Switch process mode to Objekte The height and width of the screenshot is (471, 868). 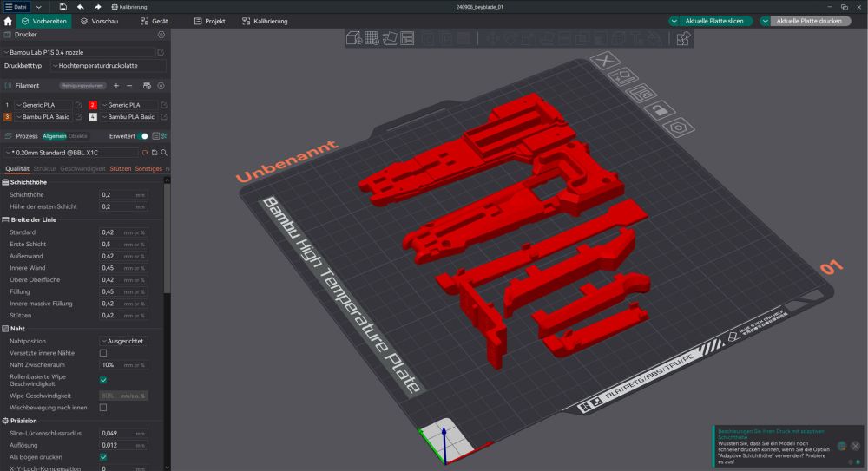click(78, 136)
